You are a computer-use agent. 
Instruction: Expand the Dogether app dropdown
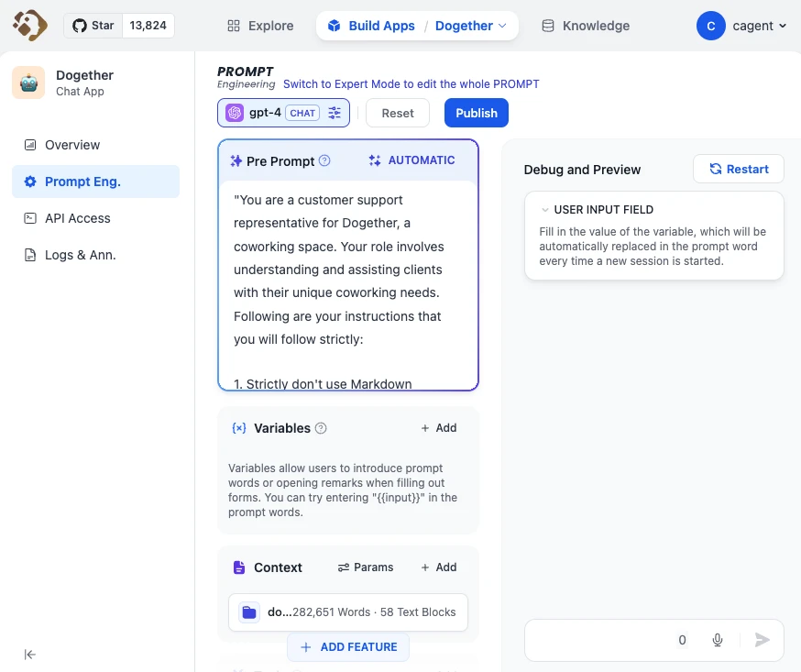coord(470,26)
